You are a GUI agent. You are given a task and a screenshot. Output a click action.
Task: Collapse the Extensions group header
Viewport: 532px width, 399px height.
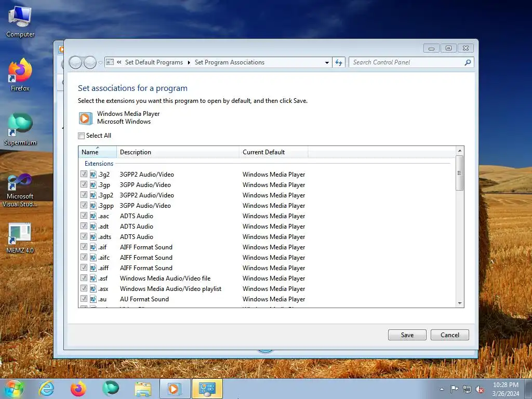(x=99, y=164)
